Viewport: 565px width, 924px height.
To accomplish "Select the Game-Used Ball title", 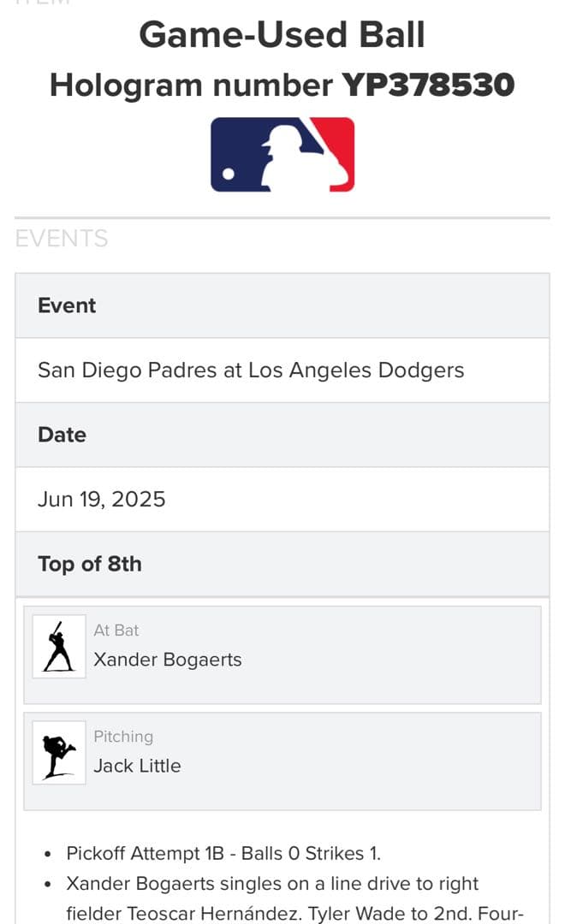I will (282, 35).
